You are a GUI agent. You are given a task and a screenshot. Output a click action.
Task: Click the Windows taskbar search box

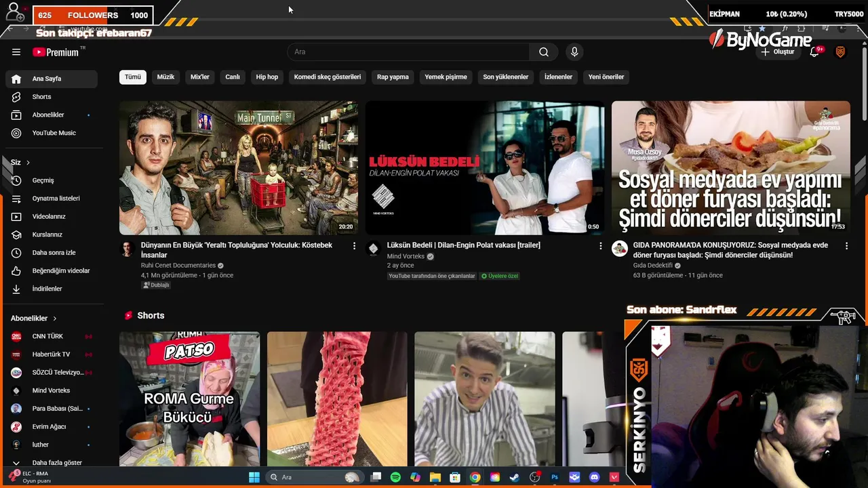(x=314, y=477)
